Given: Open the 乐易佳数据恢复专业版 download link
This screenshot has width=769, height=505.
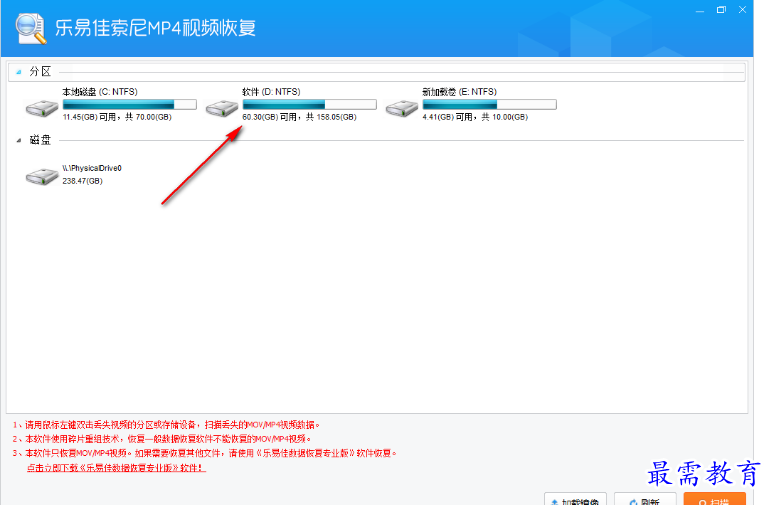Looking at the screenshot, I should [x=116, y=468].
